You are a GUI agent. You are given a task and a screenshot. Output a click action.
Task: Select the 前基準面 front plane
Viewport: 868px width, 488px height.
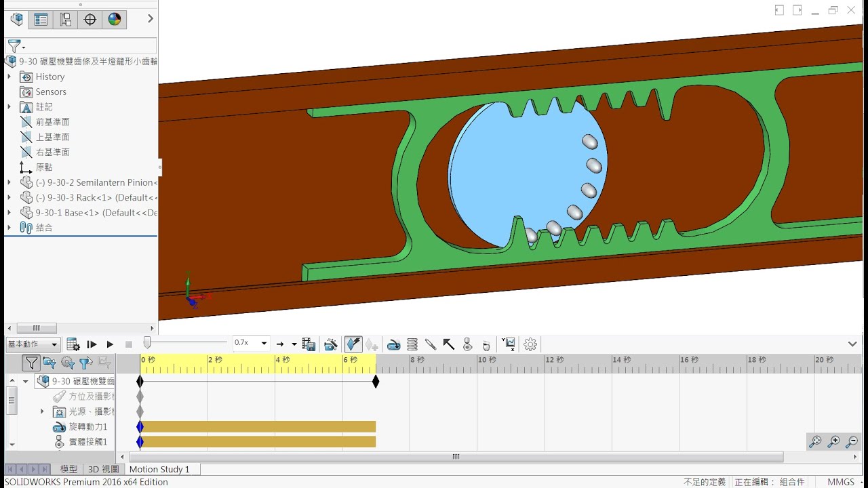click(x=52, y=122)
